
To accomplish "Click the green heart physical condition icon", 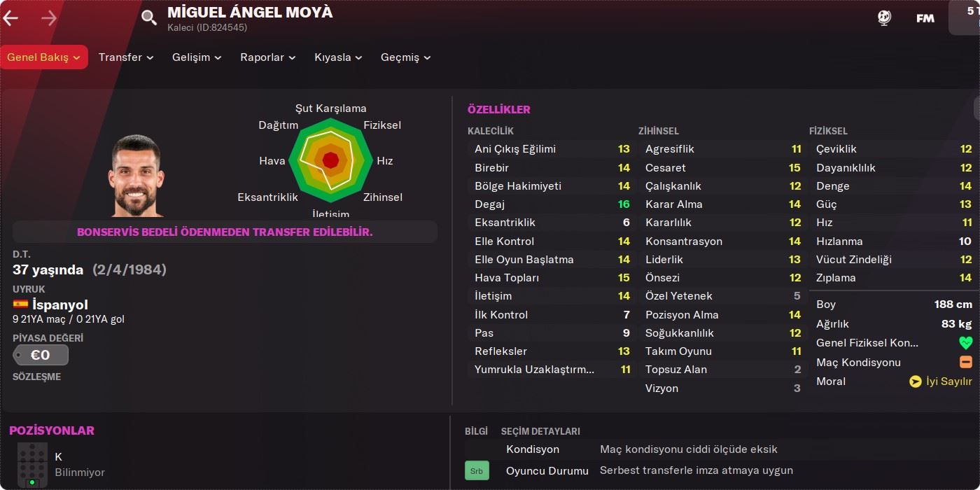I will pyautogui.click(x=965, y=344).
